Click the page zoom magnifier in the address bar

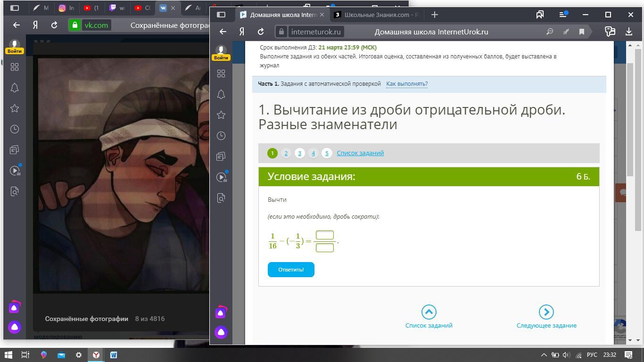click(x=550, y=32)
